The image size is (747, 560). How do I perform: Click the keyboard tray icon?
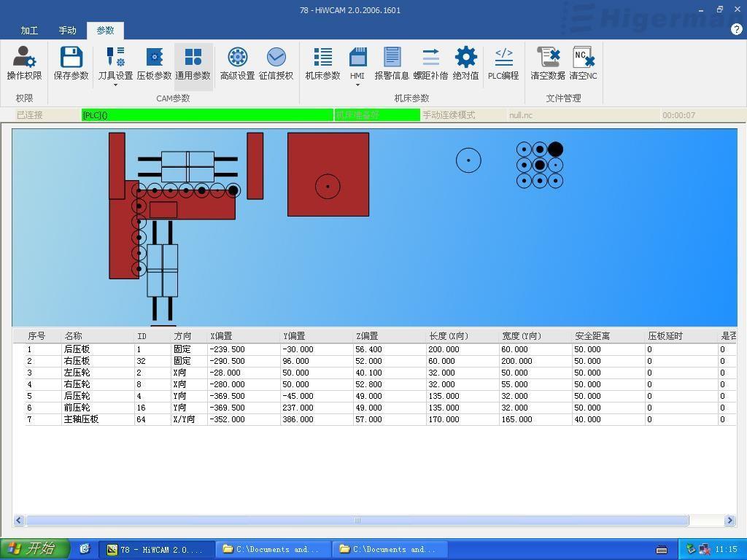[x=661, y=550]
